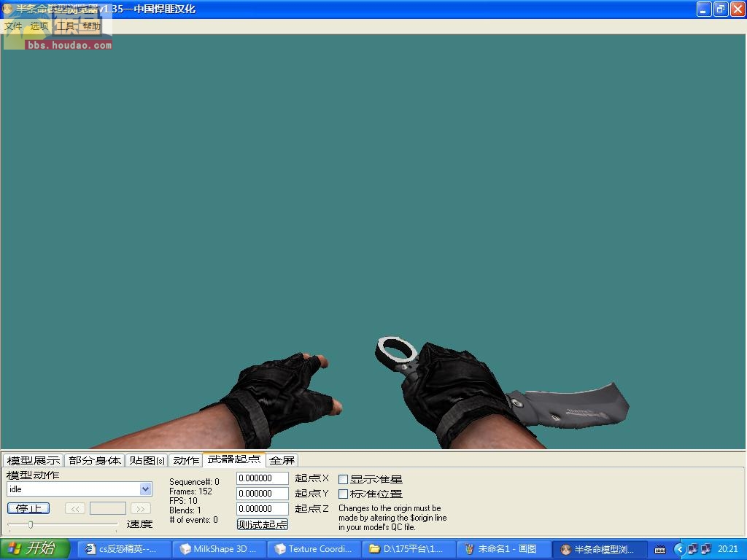The image size is (747, 560).
Task: Click the 20:21 system clock
Action: tap(727, 549)
